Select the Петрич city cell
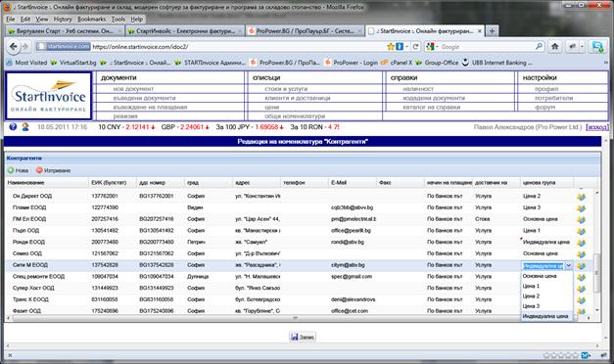Image resolution: width=614 pixels, height=364 pixels. (209, 243)
